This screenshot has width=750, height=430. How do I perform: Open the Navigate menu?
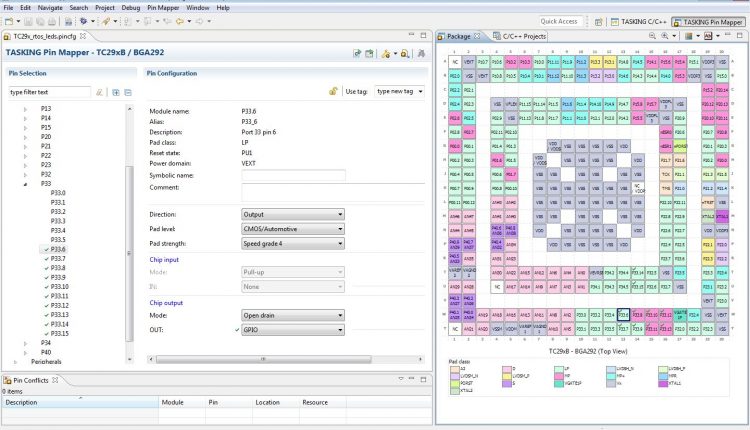click(50, 8)
